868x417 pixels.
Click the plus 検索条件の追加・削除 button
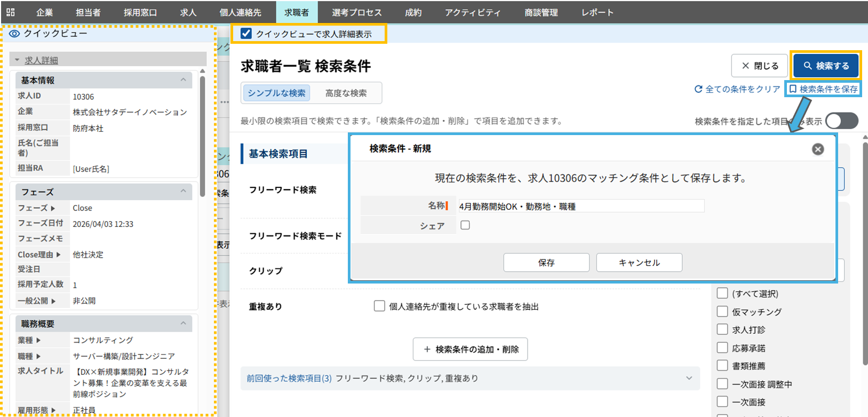pyautogui.click(x=470, y=349)
